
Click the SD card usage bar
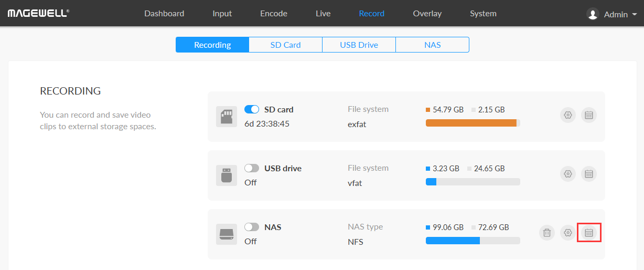[473, 123]
